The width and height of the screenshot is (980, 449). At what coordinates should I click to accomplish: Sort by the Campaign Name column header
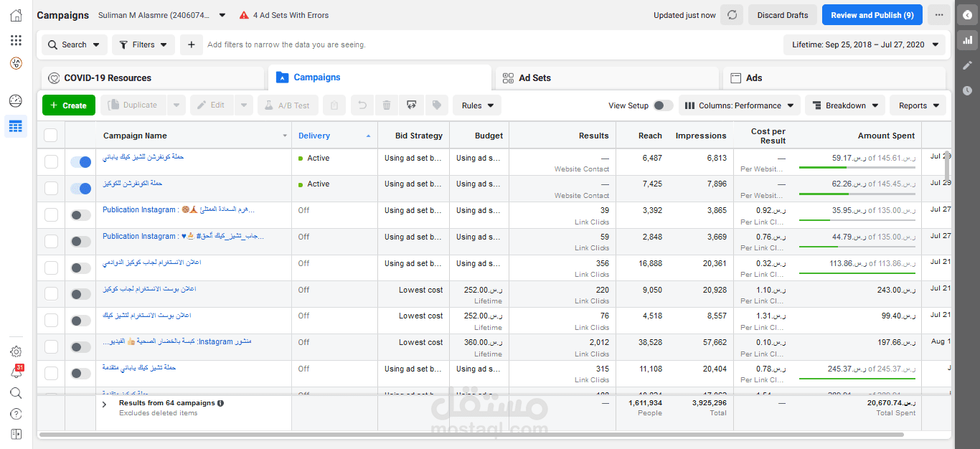coord(194,136)
